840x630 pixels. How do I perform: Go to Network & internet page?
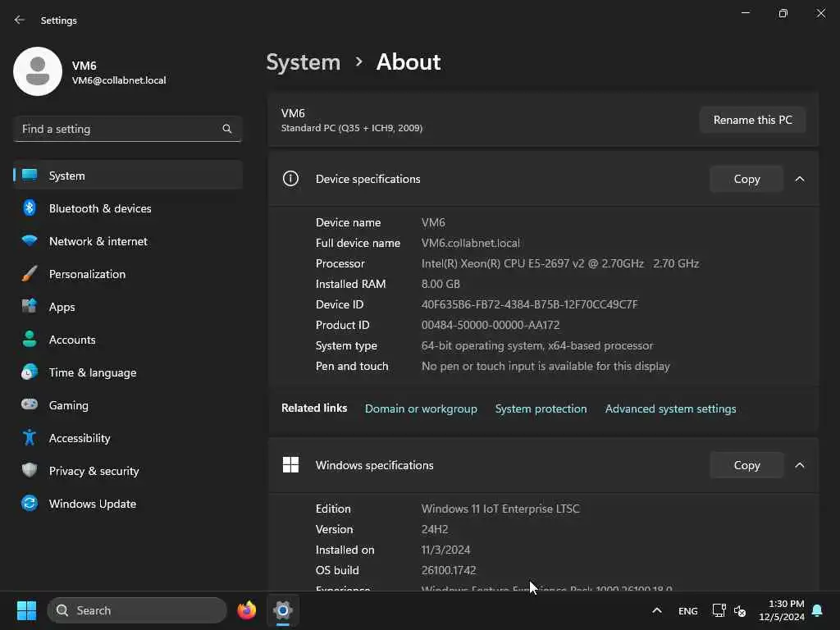(128, 241)
